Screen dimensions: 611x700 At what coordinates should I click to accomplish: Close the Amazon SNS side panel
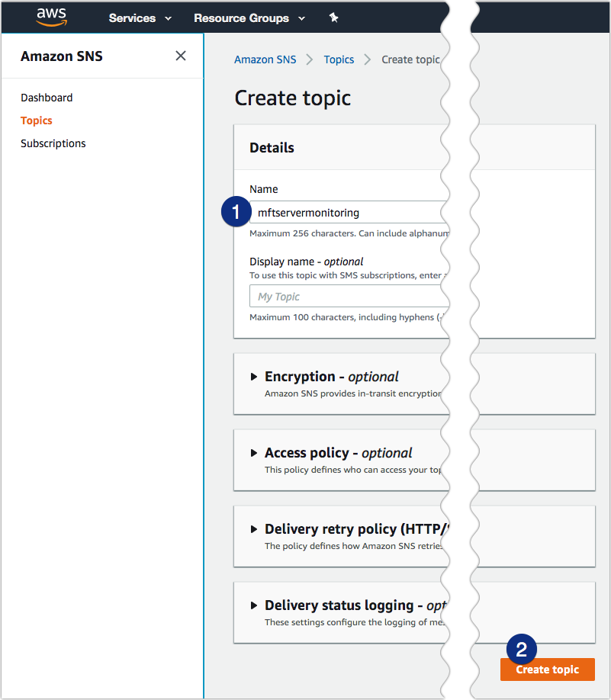[x=180, y=56]
